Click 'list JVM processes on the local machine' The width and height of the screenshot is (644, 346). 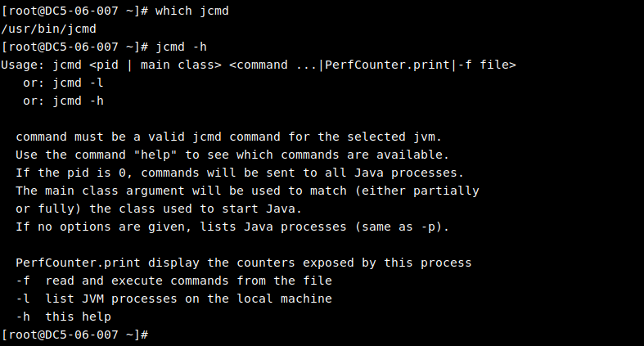click(188, 299)
